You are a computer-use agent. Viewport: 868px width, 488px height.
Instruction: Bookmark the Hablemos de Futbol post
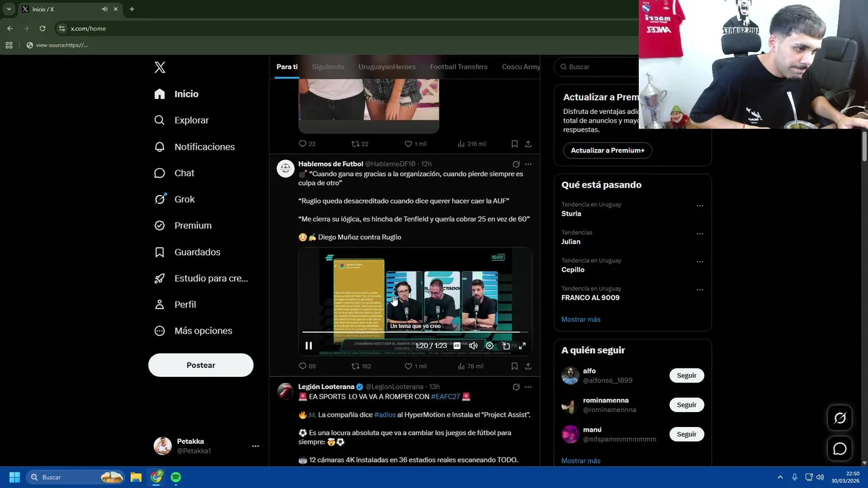[x=515, y=366]
